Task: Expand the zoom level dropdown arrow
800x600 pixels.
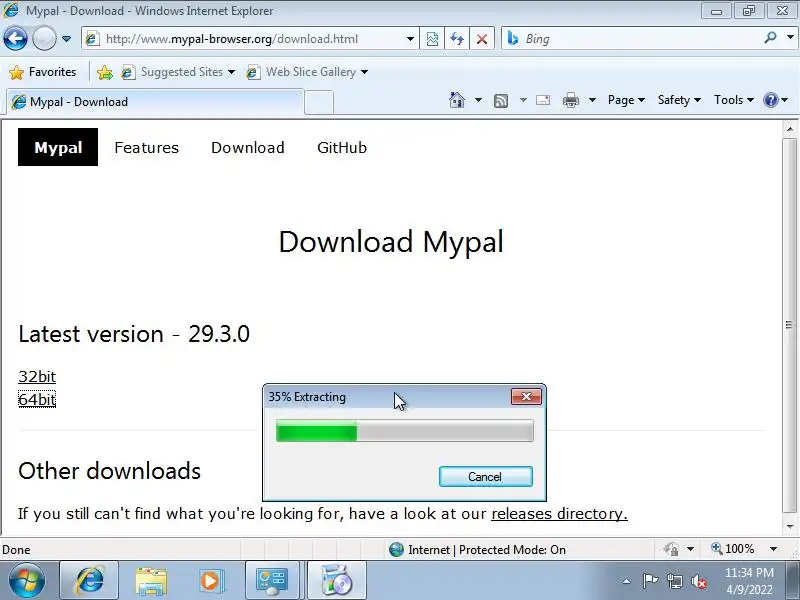Action: pos(773,549)
